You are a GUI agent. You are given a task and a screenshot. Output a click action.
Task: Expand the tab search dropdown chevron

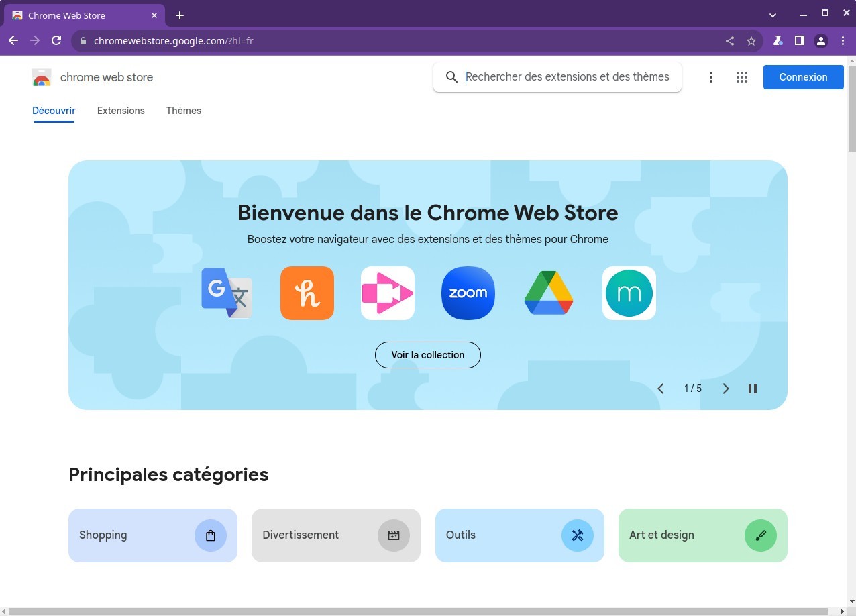click(773, 15)
